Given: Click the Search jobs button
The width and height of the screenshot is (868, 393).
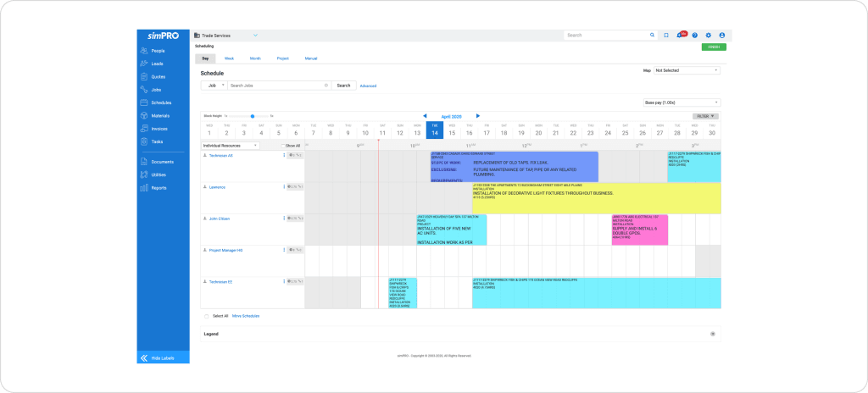Looking at the screenshot, I should click(344, 86).
